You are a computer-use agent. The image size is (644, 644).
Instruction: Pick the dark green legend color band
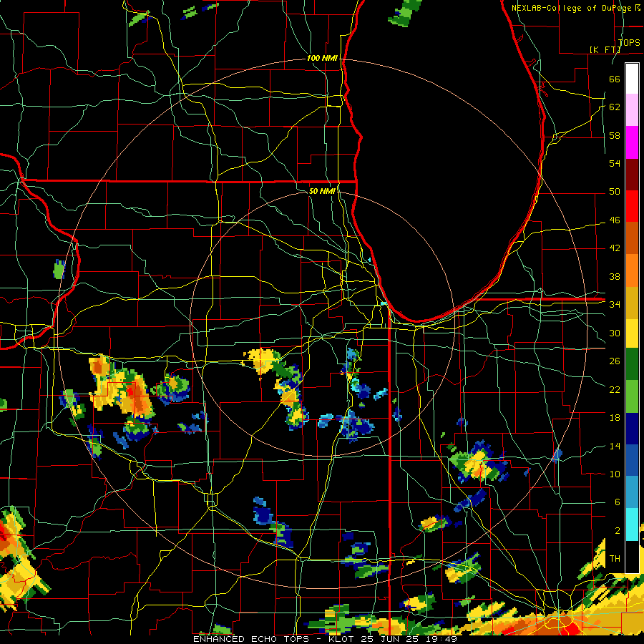coord(632,364)
